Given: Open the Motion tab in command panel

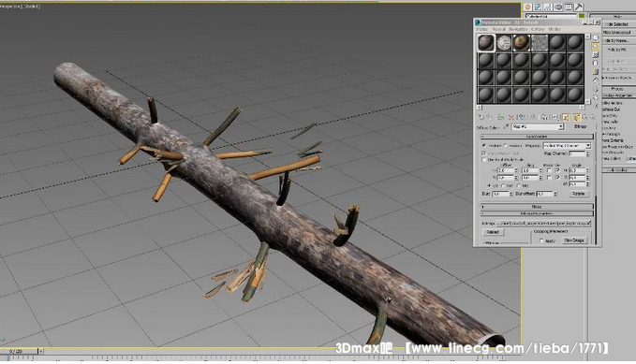Looking at the screenshot, I should coord(558,7).
